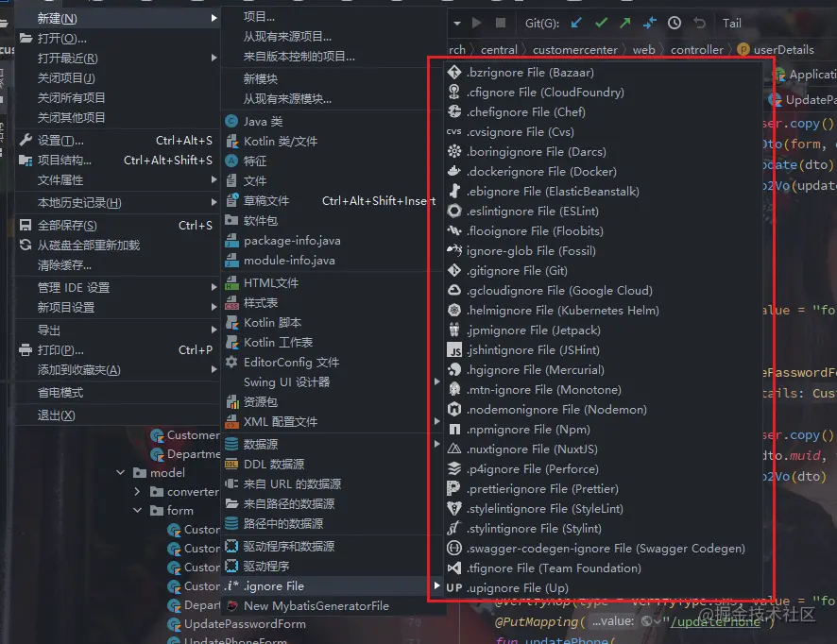Click the Java 类 class icon
The width and height of the screenshot is (837, 644).
pyautogui.click(x=231, y=121)
